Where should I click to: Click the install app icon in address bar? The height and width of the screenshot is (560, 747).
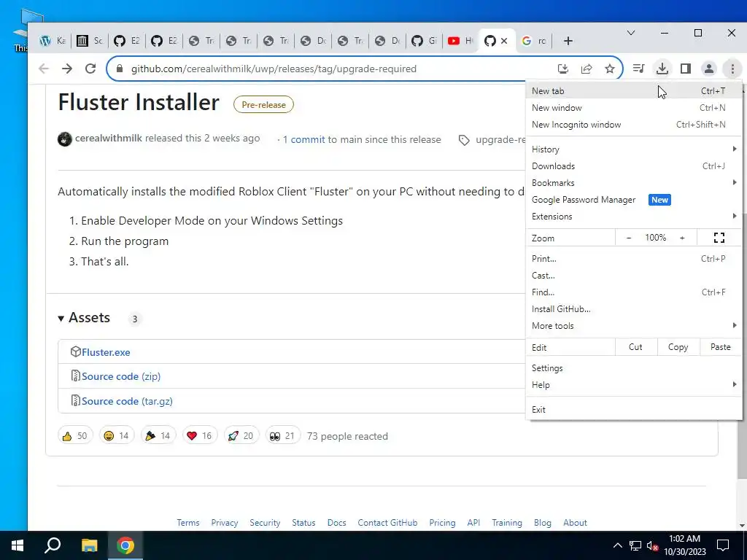(563, 69)
